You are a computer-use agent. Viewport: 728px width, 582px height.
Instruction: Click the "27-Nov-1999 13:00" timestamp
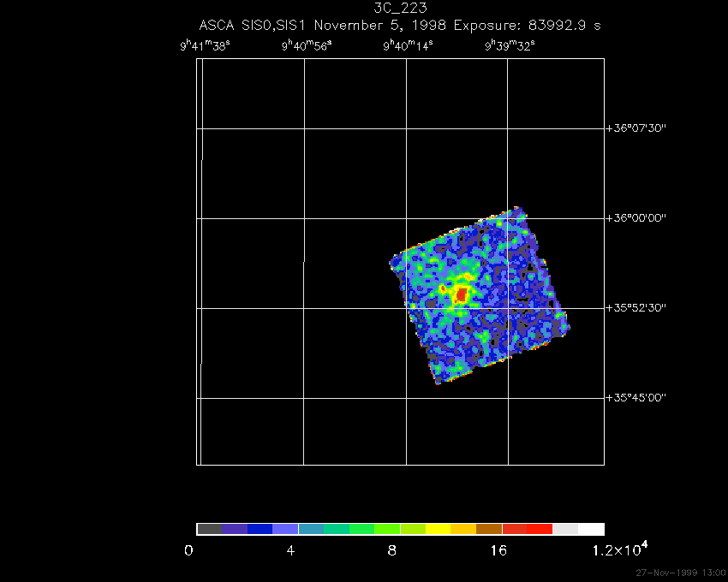click(681, 573)
